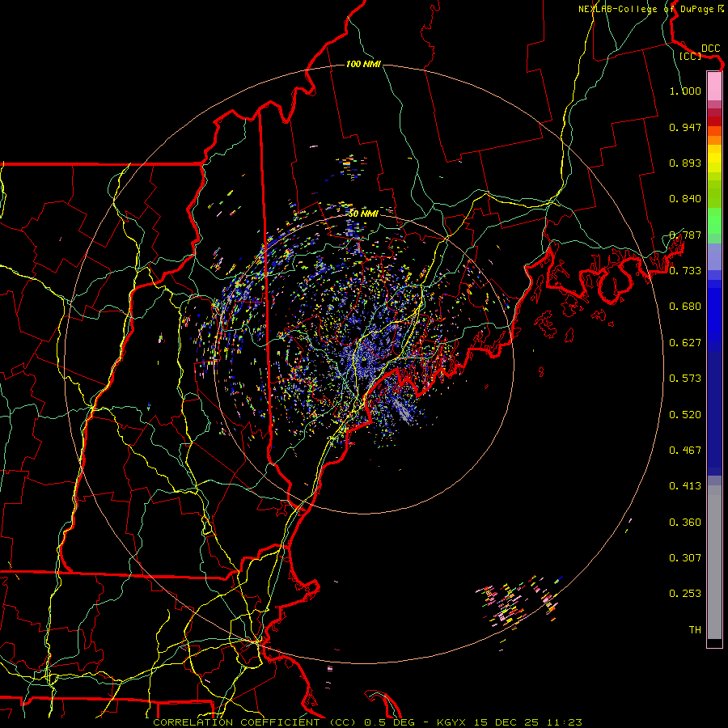Image resolution: width=728 pixels, height=728 pixels.
Task: Click the 0.253 legend value
Action: click(x=685, y=594)
